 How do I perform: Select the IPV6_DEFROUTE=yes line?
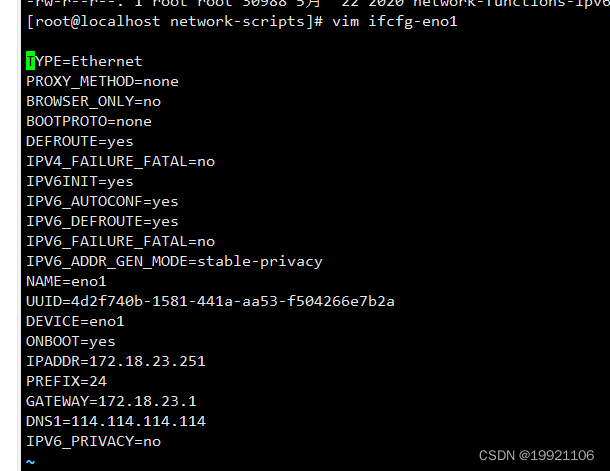102,221
